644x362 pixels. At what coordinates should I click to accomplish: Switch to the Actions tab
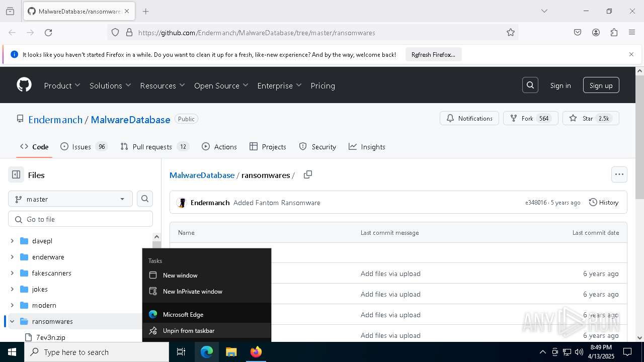click(219, 147)
